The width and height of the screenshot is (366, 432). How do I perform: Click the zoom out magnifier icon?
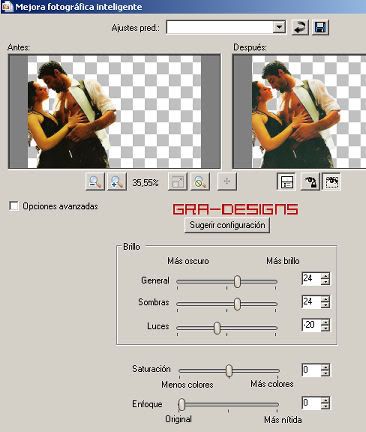tap(95, 182)
